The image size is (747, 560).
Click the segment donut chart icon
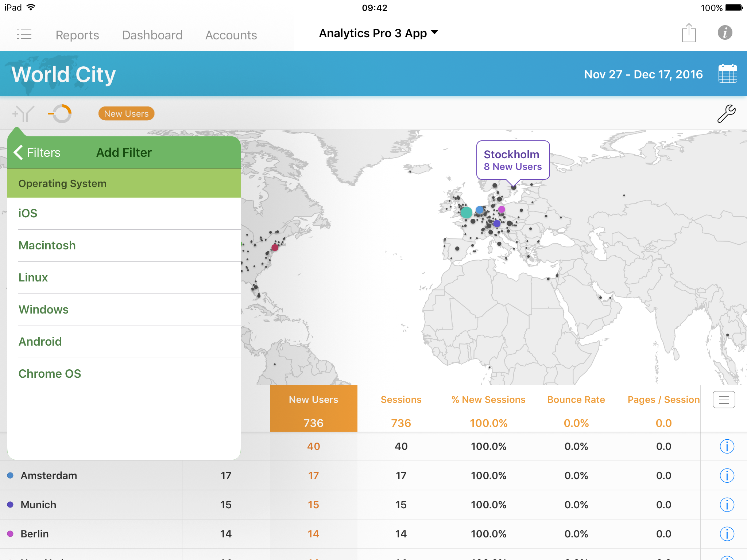(61, 114)
